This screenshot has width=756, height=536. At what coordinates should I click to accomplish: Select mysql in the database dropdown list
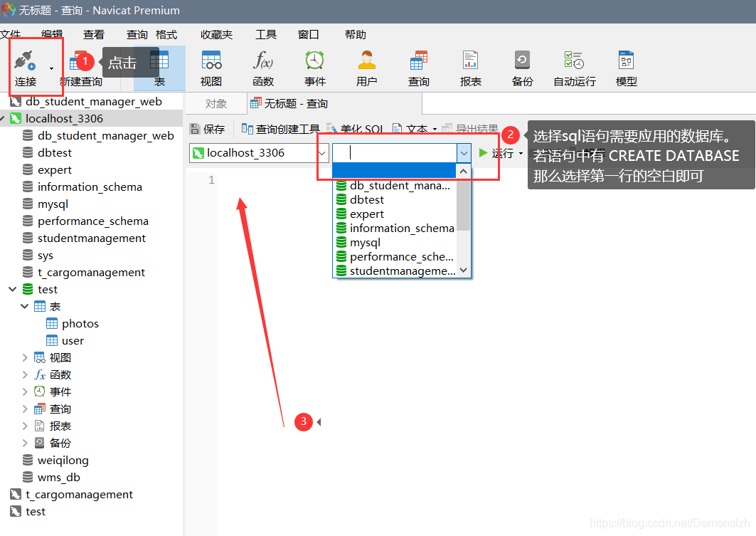[x=395, y=242]
